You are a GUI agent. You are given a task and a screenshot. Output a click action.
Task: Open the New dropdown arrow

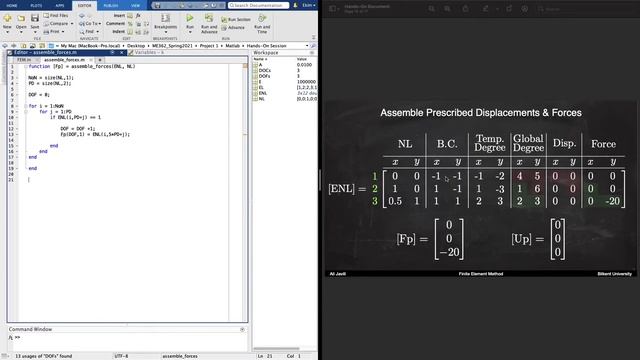[7, 32]
